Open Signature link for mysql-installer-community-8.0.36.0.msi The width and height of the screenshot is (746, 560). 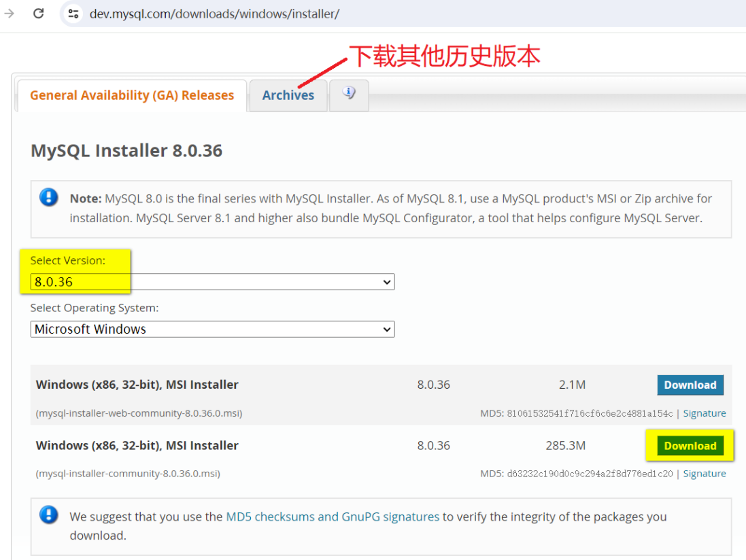coord(705,474)
